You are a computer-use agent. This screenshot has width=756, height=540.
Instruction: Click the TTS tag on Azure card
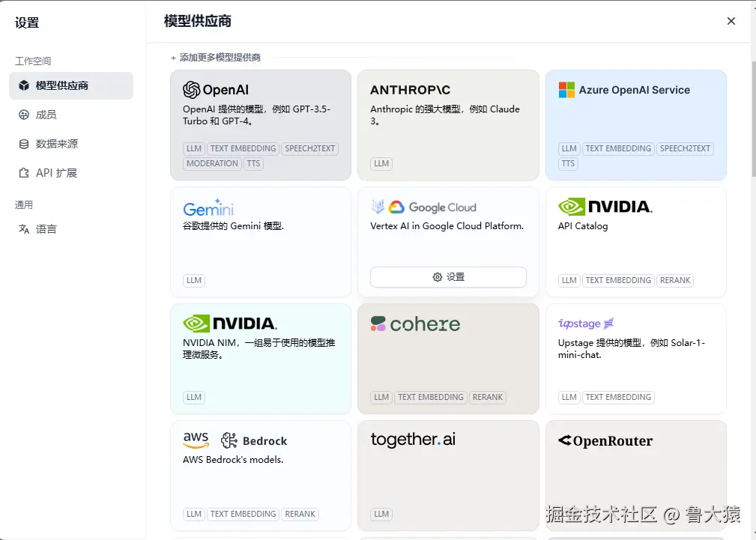[568, 163]
